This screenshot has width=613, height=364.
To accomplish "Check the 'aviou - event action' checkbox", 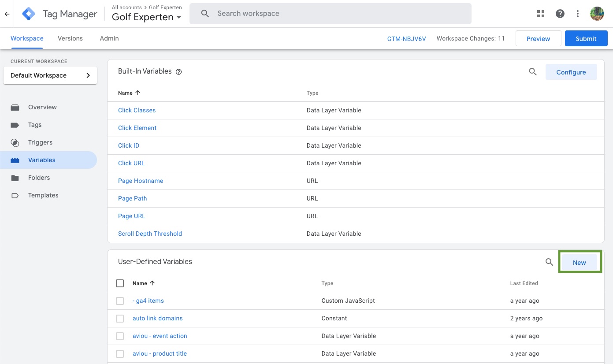I will coord(120,336).
